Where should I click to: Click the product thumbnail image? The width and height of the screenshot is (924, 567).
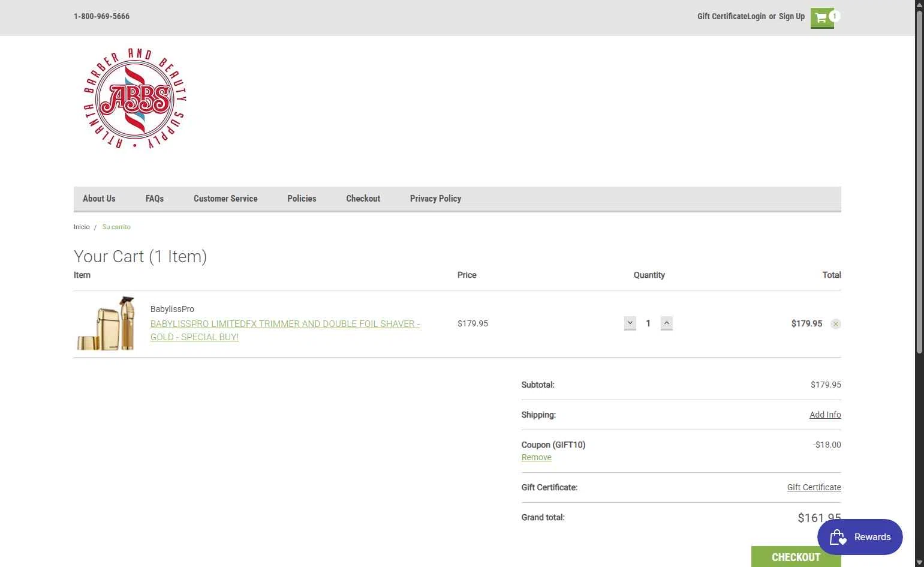(106, 323)
